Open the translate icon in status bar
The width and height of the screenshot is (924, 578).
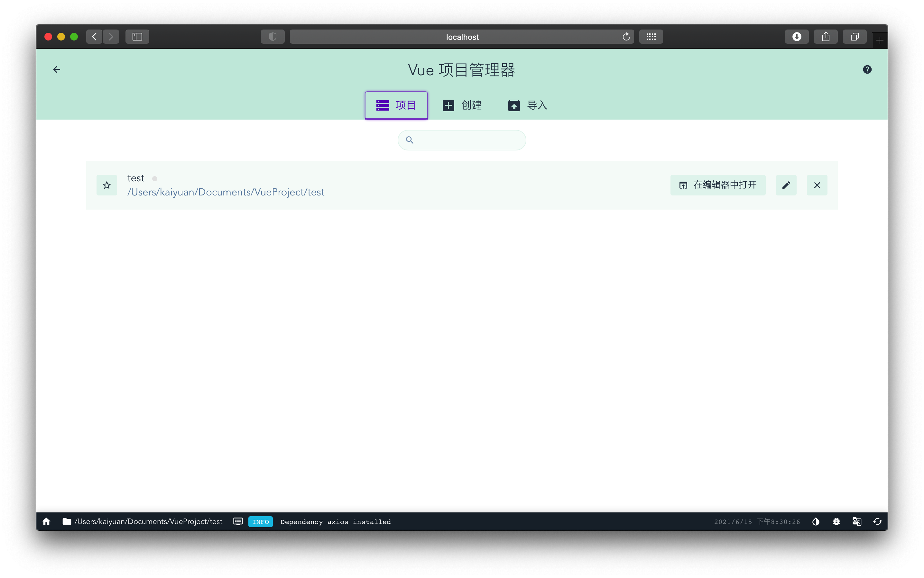coord(857,521)
